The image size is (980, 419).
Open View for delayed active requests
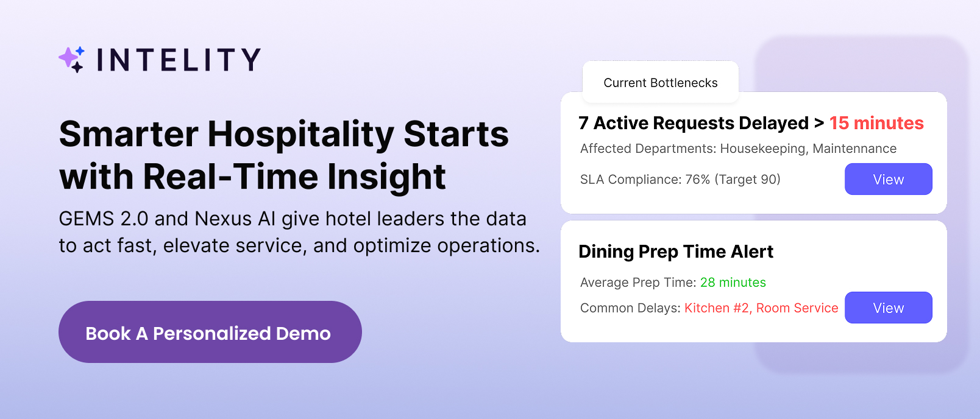click(888, 179)
